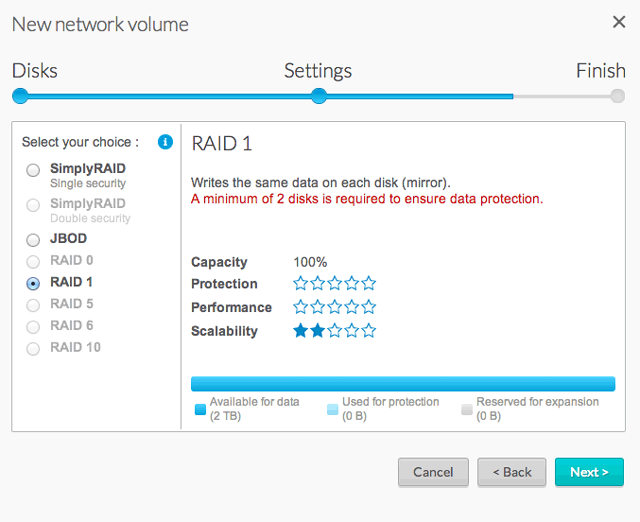The width and height of the screenshot is (640, 522).
Task: Close the New network volume dialog
Action: pyautogui.click(x=619, y=22)
